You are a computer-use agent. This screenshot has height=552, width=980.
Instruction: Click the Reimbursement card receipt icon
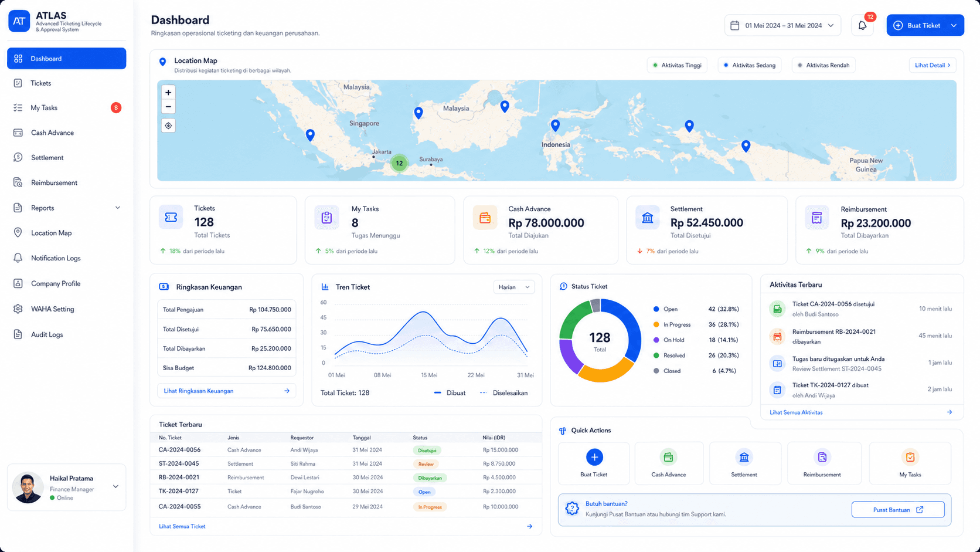pyautogui.click(x=817, y=218)
